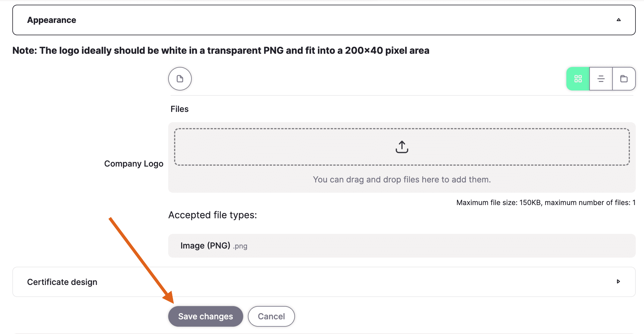Click the Accepted file types heading

pyautogui.click(x=212, y=215)
